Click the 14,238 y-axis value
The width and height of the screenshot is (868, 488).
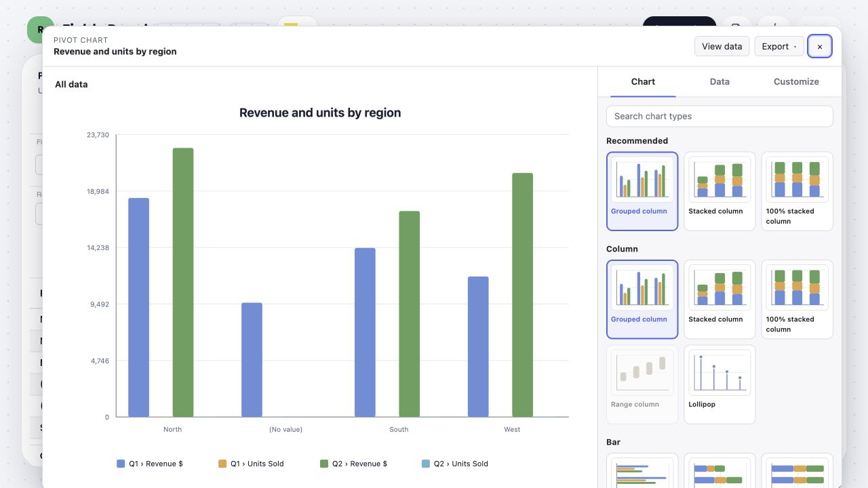click(98, 247)
